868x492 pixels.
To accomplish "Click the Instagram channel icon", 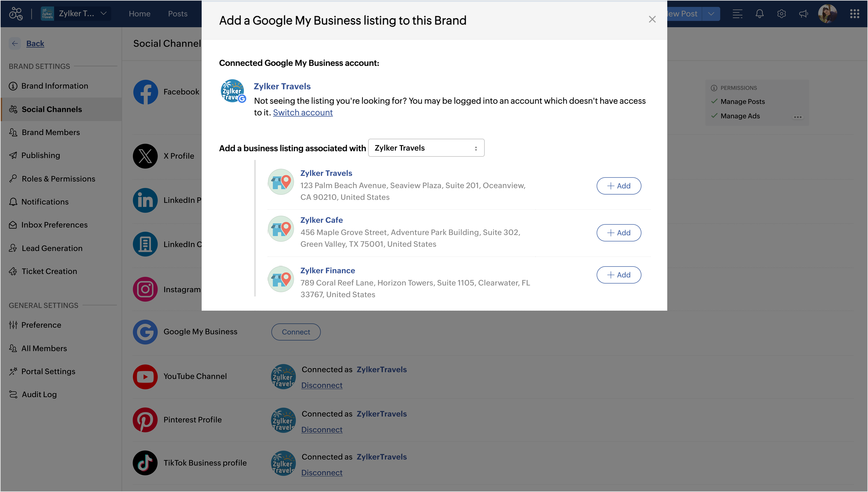I will tap(145, 289).
